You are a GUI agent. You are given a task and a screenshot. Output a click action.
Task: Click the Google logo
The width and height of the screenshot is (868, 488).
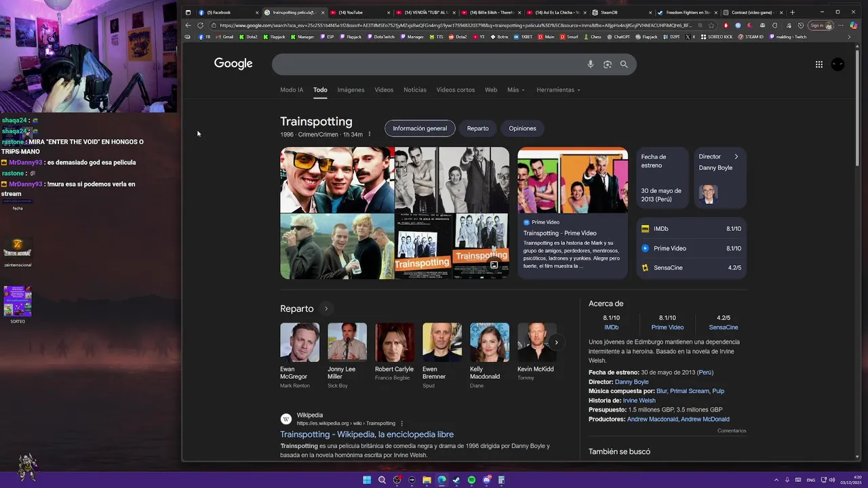tap(233, 64)
